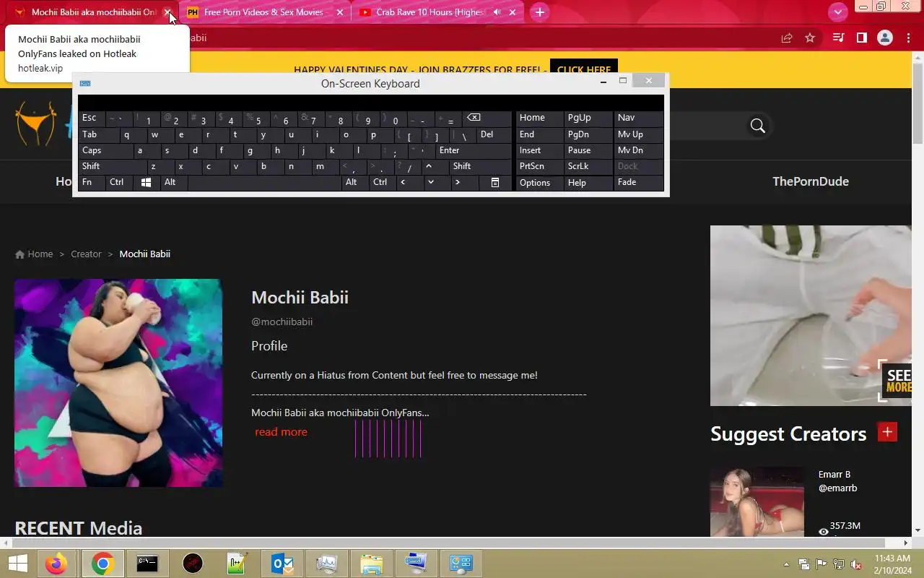
Task: Click the Mv Up key on the On-Screen Keyboard
Action: point(639,134)
